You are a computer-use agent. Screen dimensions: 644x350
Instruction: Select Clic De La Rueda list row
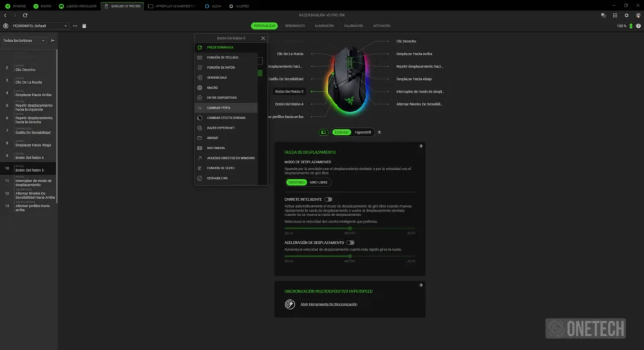coord(28,81)
